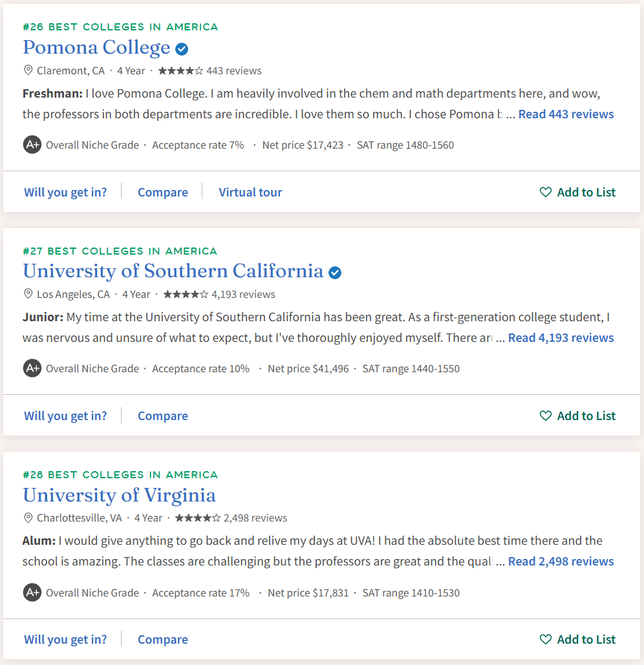Toggle the Add to List heart for University of Virginia

[546, 639]
